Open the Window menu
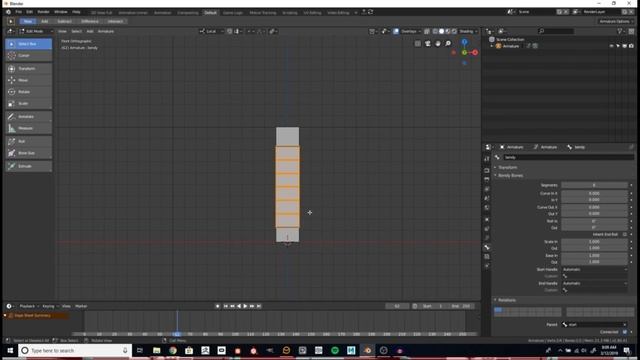This screenshot has height=360, width=640. click(61, 12)
